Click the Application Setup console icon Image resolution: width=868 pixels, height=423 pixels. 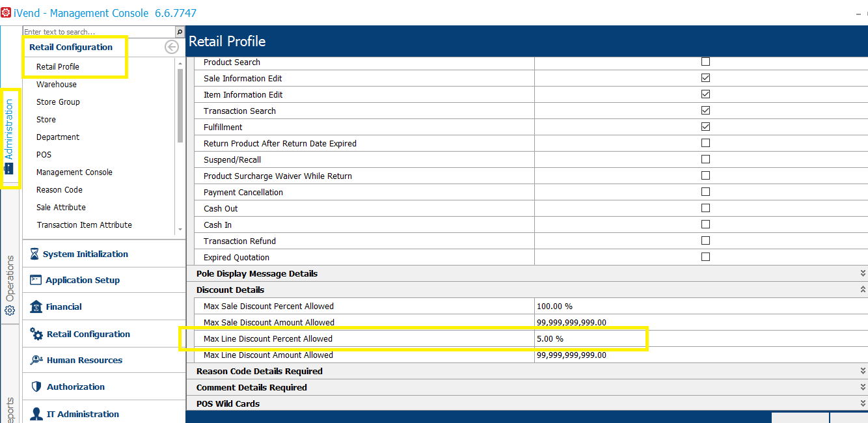point(36,280)
